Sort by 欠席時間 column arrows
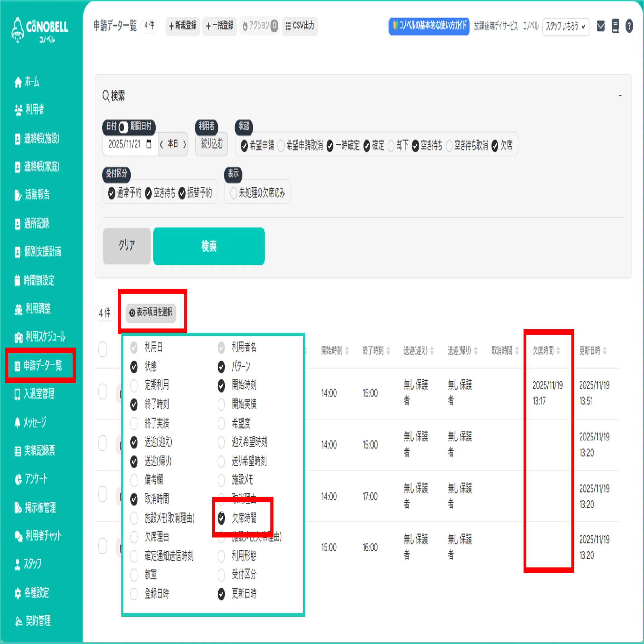Viewport: 644px width, 644px height. [x=558, y=350]
